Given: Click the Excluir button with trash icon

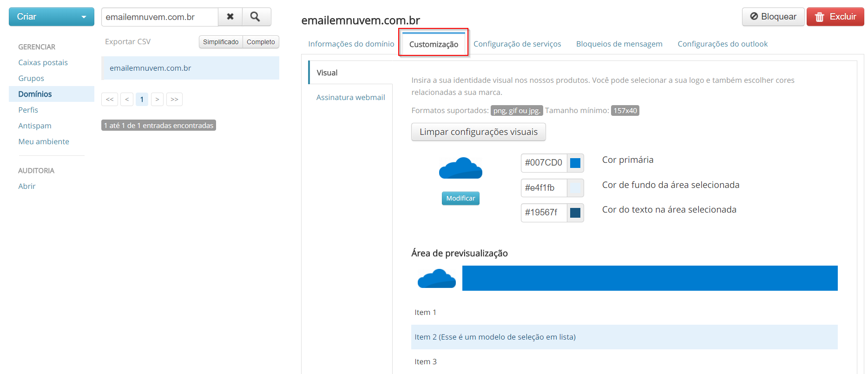Looking at the screenshot, I should pyautogui.click(x=835, y=17).
